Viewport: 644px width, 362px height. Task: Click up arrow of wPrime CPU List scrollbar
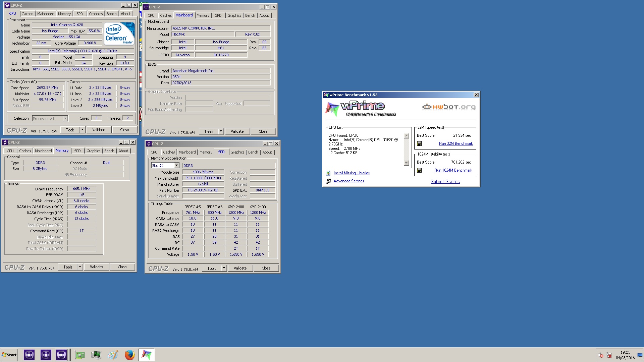pos(407,136)
